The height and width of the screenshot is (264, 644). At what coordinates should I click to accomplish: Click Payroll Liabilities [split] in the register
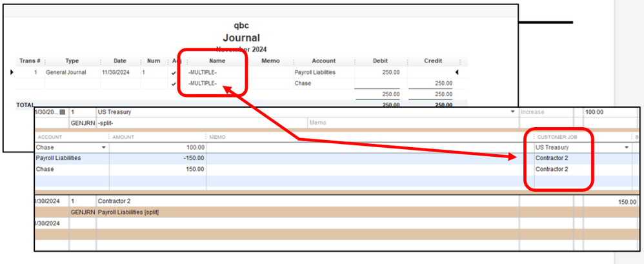tap(128, 212)
